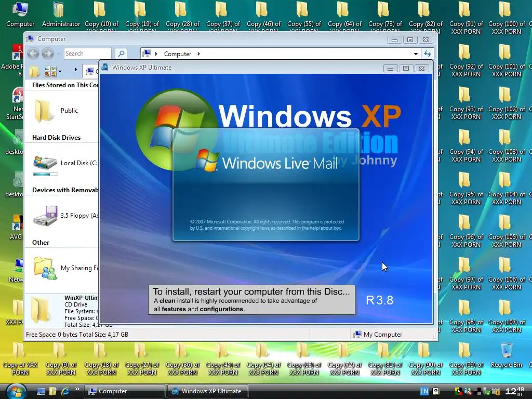Select the Copy (100) desktop folder
Image resolution: width=532 pixels, height=399 pixels.
(x=506, y=18)
